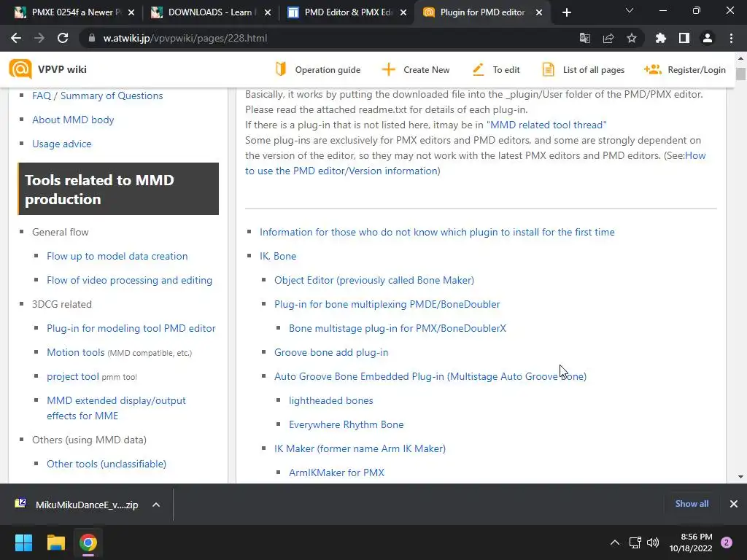The image size is (747, 560).
Task: Switch to DOWNLOADS - Learn tab
Action: 209,12
